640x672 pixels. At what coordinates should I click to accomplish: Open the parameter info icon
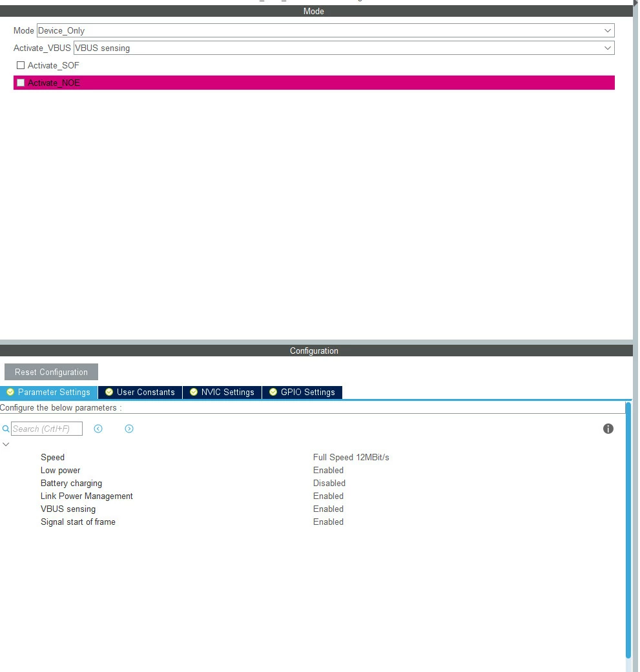pos(608,429)
